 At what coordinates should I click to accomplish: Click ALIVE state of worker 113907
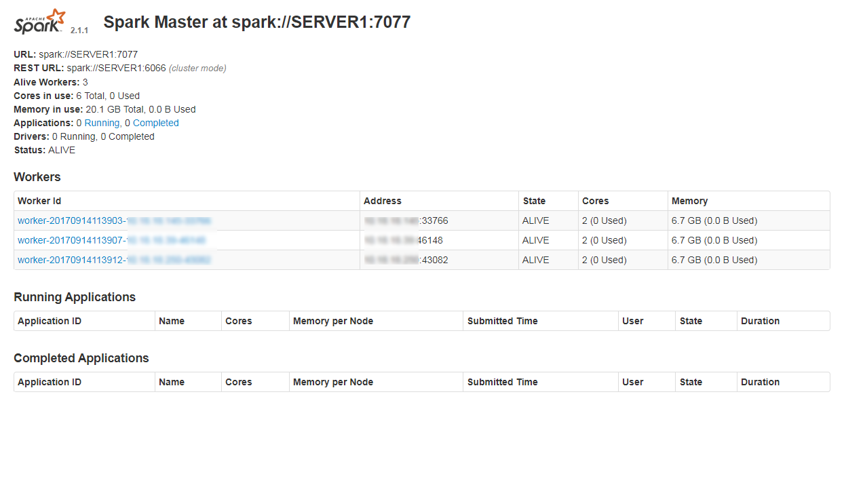536,240
